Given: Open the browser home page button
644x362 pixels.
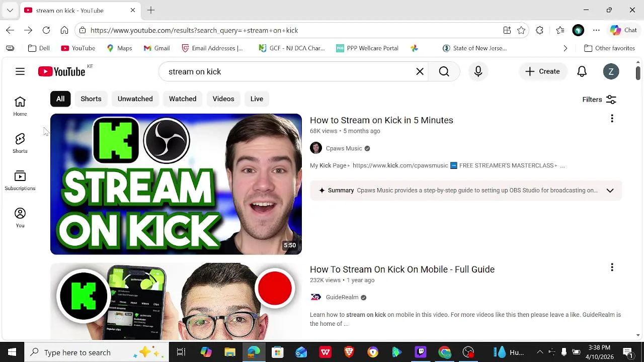Looking at the screenshot, I should point(64,30).
